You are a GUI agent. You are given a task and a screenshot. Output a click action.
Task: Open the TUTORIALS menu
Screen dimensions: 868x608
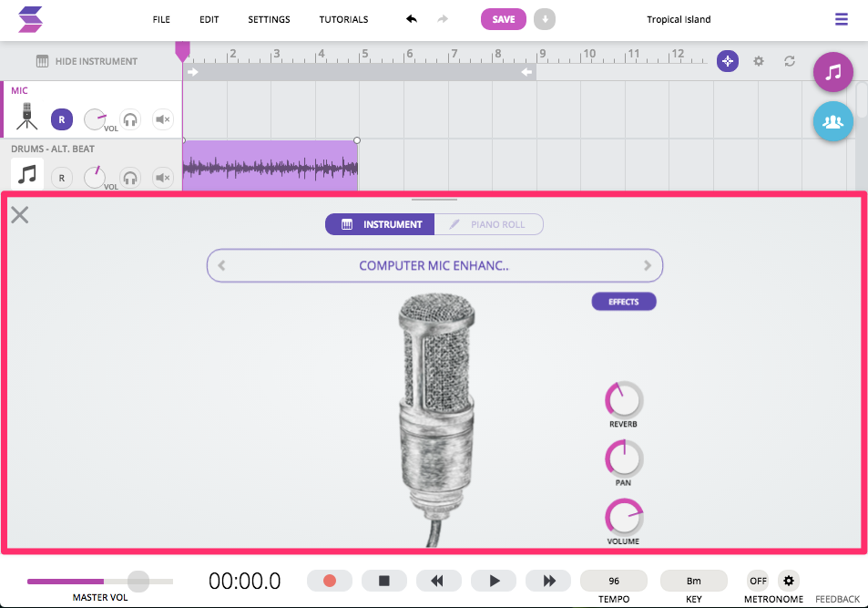343,19
